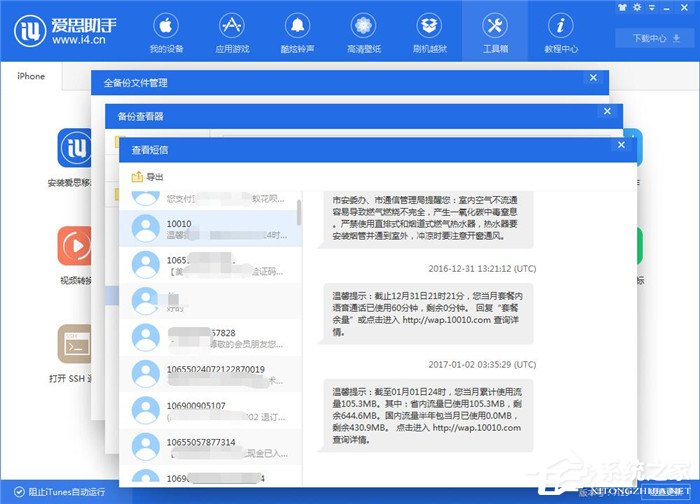
Task: Close the 全备份文件管理 window
Action: [593, 78]
